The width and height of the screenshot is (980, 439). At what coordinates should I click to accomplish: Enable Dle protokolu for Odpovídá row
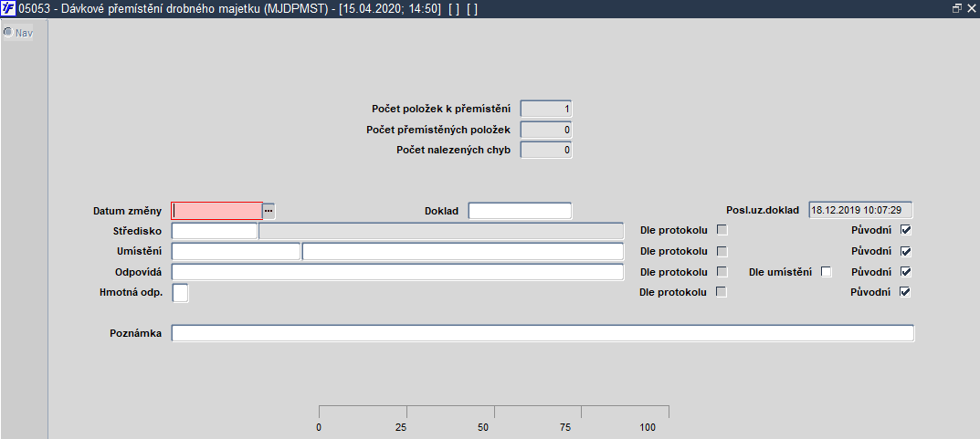point(722,272)
